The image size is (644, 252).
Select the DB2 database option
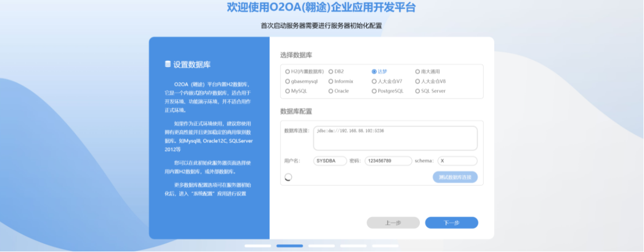coord(336,71)
